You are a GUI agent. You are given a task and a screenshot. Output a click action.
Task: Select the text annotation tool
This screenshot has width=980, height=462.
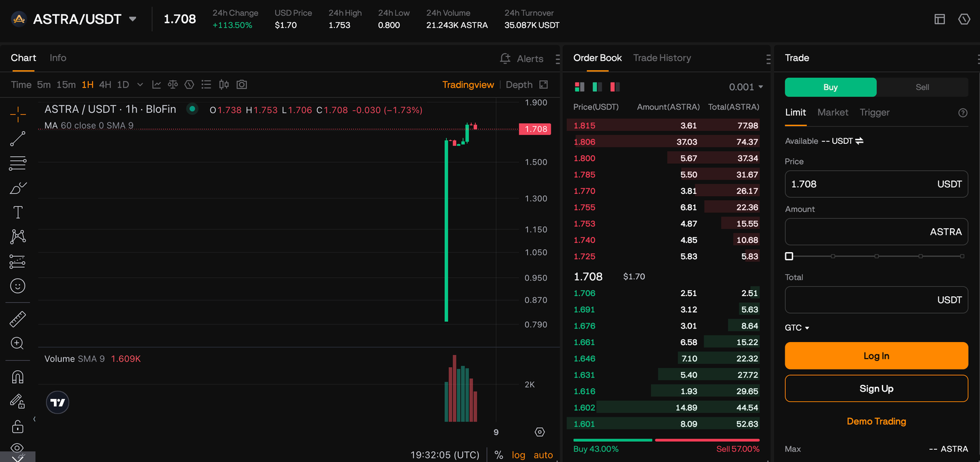(18, 212)
